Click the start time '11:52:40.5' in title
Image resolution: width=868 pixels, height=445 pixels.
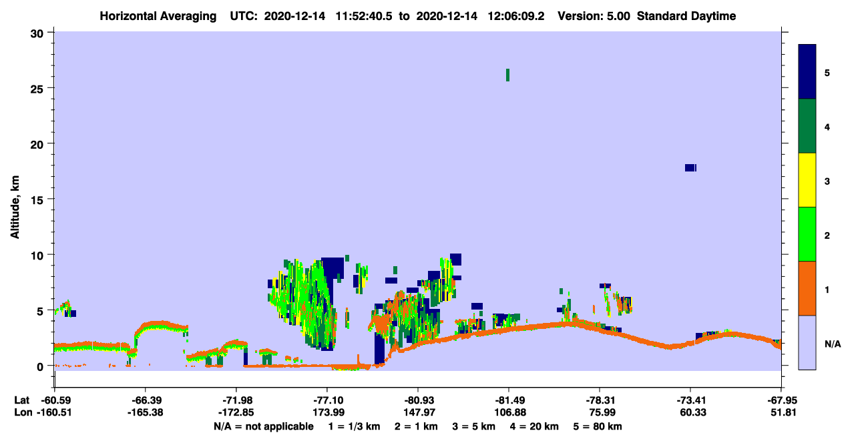click(x=364, y=16)
